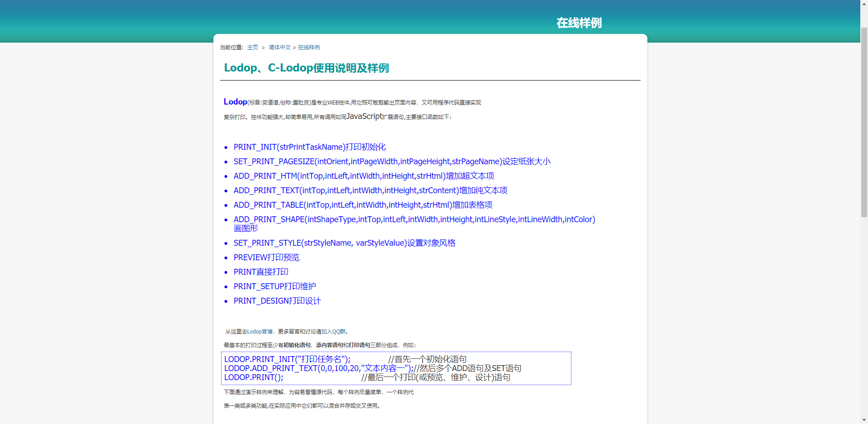868x424 pixels.
Task: Open the 简体中文 breadcrumb link
Action: [280, 48]
